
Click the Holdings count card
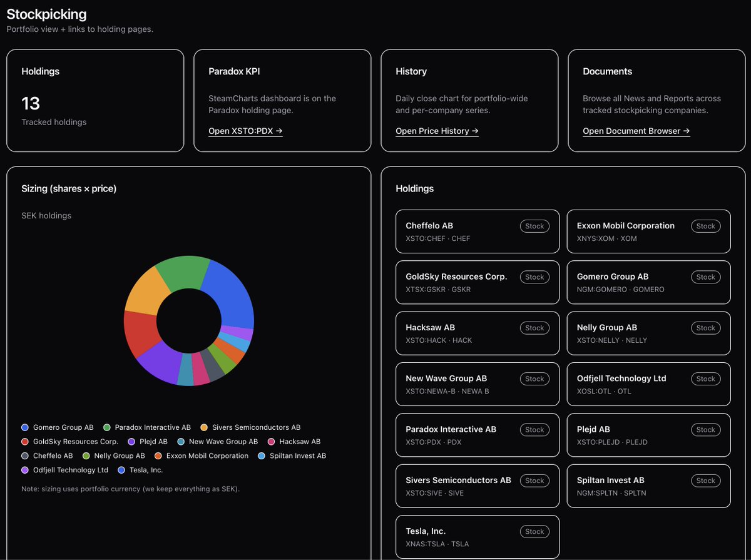pos(95,100)
